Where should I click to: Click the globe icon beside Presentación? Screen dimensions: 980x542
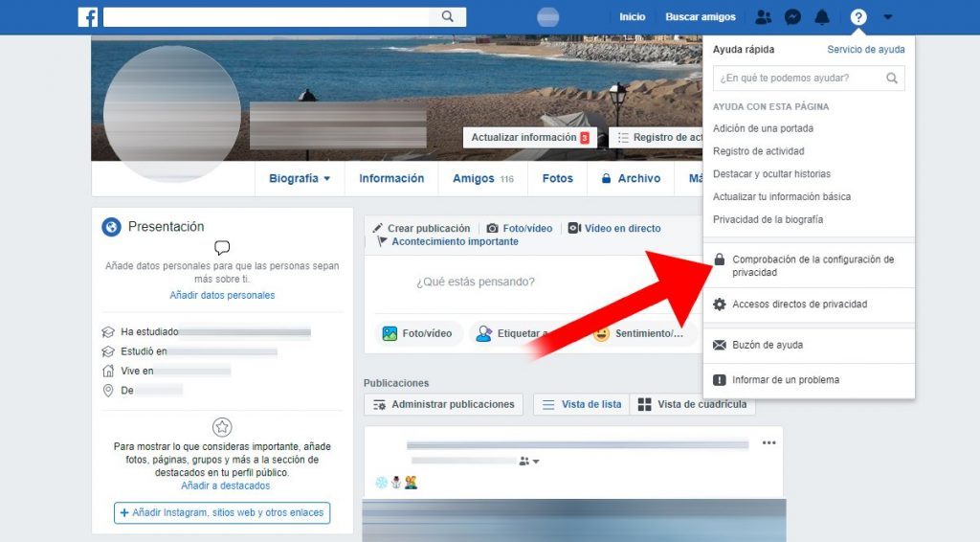pyautogui.click(x=112, y=227)
